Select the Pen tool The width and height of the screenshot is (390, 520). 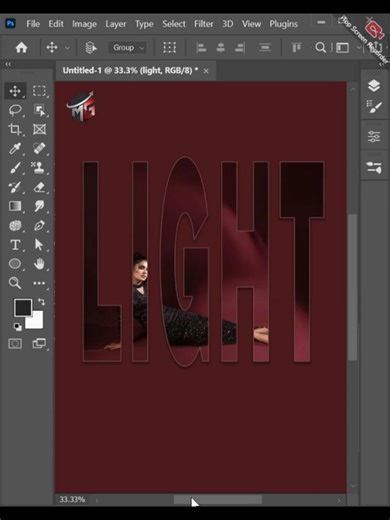[x=39, y=226]
